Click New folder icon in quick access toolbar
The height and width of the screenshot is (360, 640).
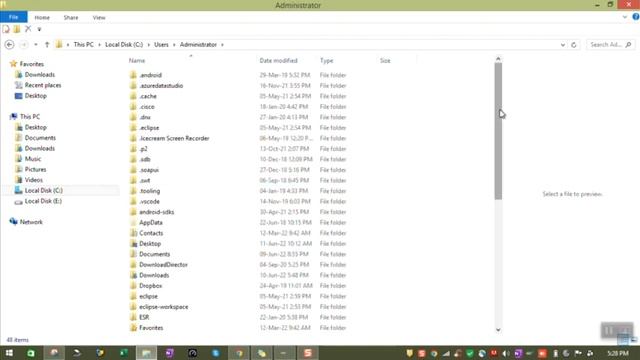17,29
